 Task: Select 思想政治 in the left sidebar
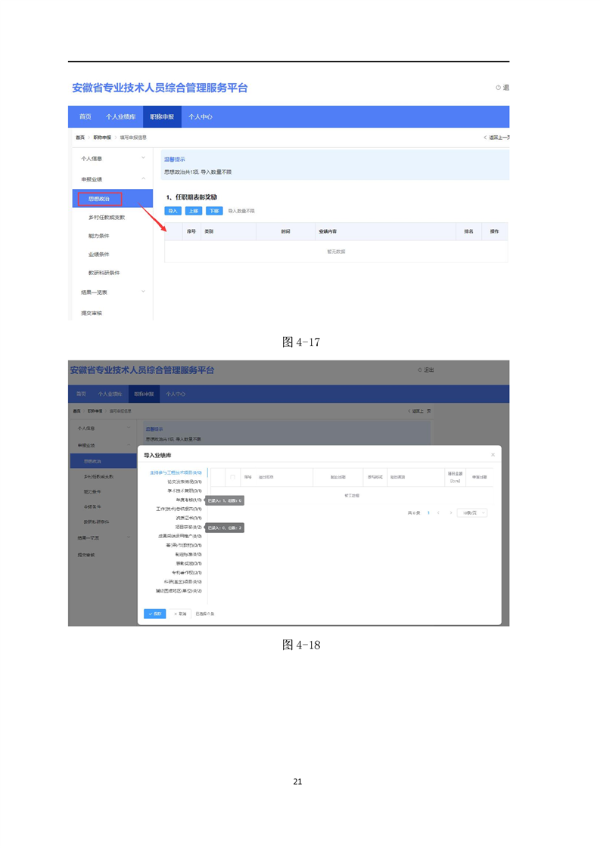(x=99, y=200)
